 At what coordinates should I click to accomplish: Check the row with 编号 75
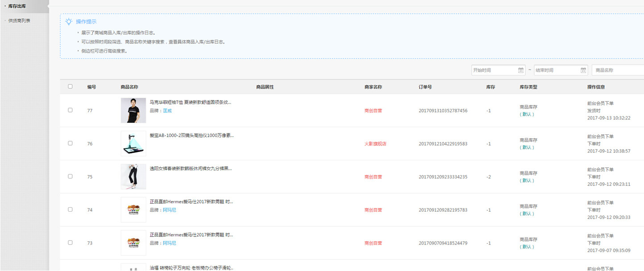coord(70,176)
